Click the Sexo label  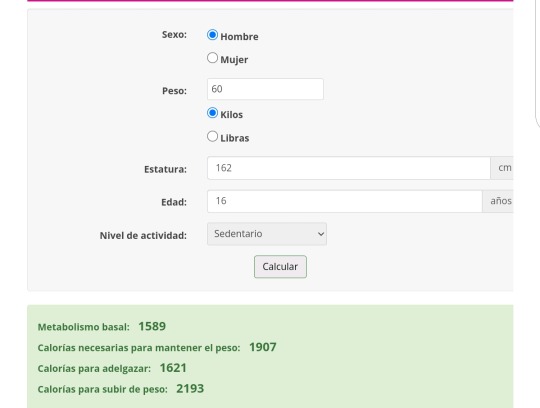click(x=174, y=35)
